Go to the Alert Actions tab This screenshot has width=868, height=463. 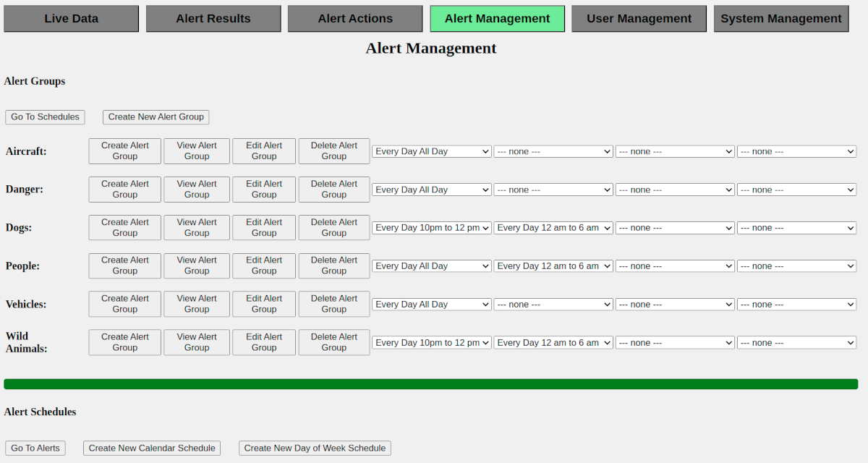(x=355, y=19)
